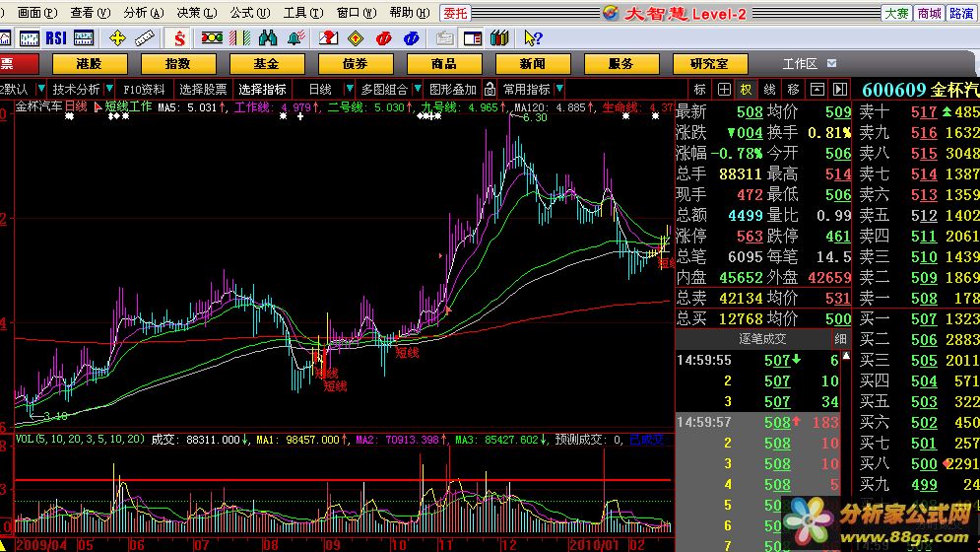Click the 图形叠加 button
Image resolution: width=980 pixels, height=552 pixels.
point(453,90)
